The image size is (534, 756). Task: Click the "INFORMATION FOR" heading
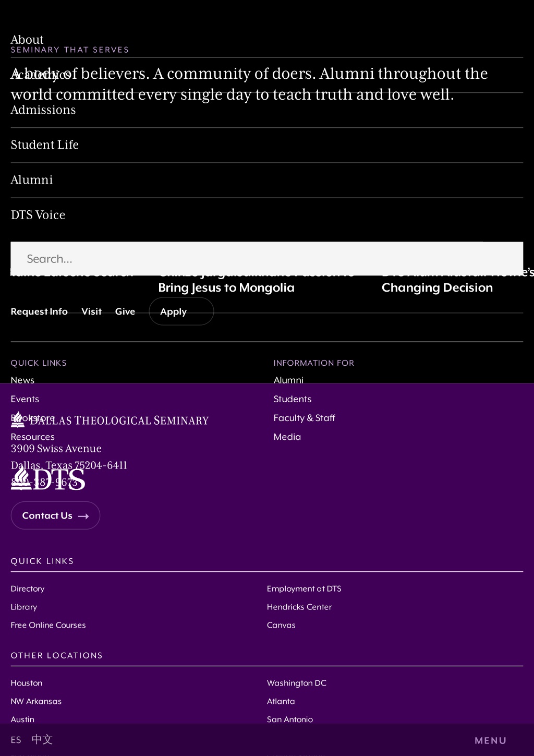(x=314, y=363)
